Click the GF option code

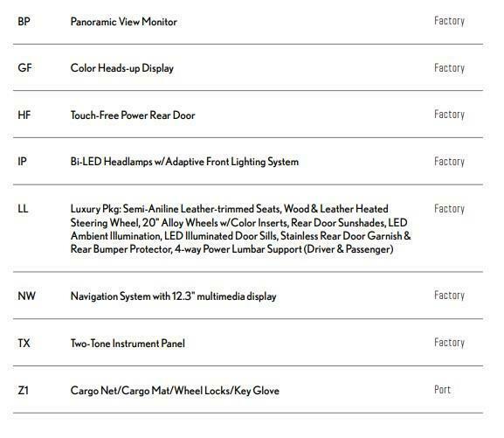coord(24,68)
